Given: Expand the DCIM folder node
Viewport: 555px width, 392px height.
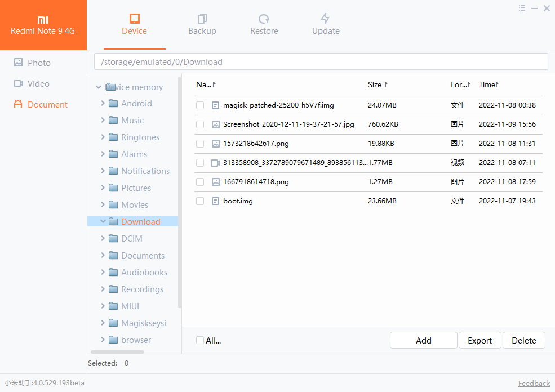Looking at the screenshot, I should 103,238.
